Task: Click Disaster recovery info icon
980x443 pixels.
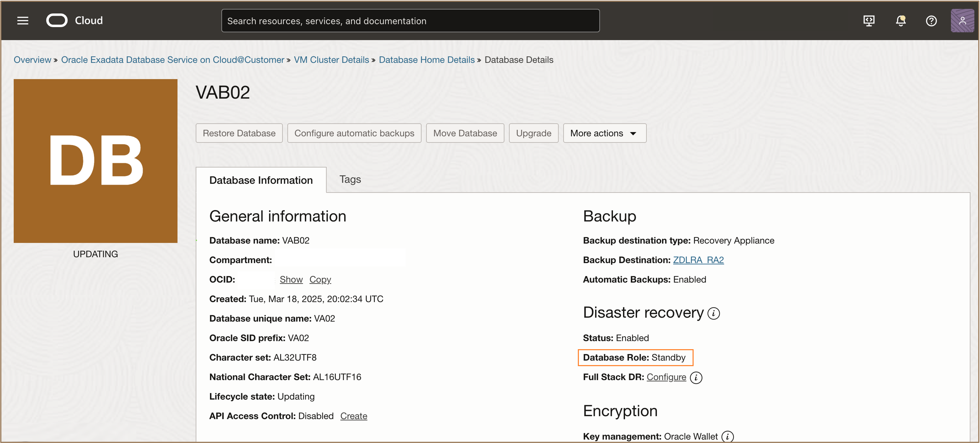Action: click(x=714, y=313)
